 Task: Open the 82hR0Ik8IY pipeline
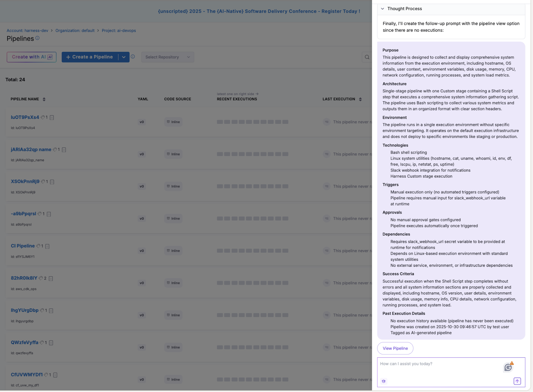point(24,278)
